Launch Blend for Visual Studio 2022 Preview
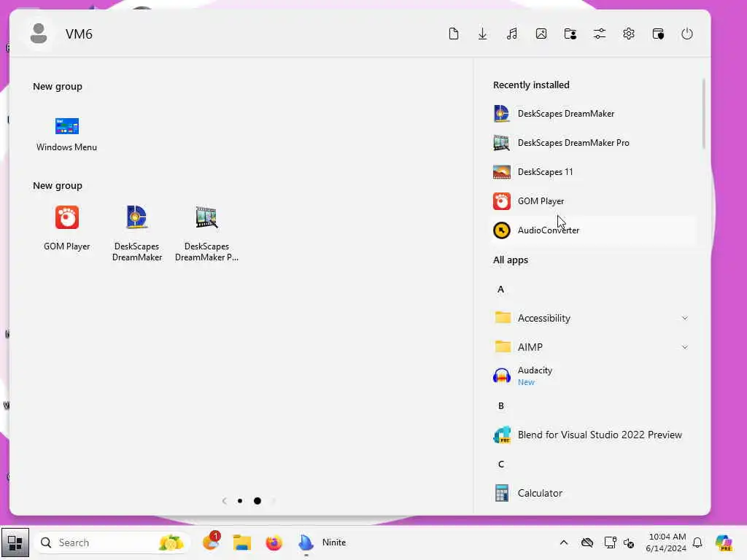 point(593,435)
